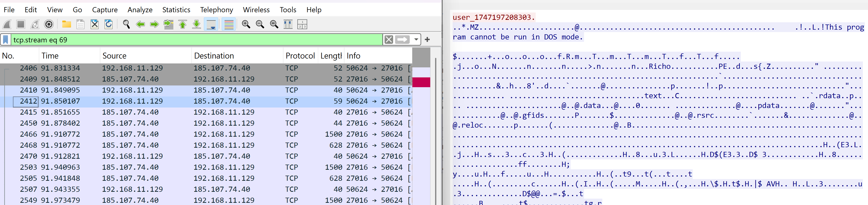Clear the display filter

click(388, 39)
